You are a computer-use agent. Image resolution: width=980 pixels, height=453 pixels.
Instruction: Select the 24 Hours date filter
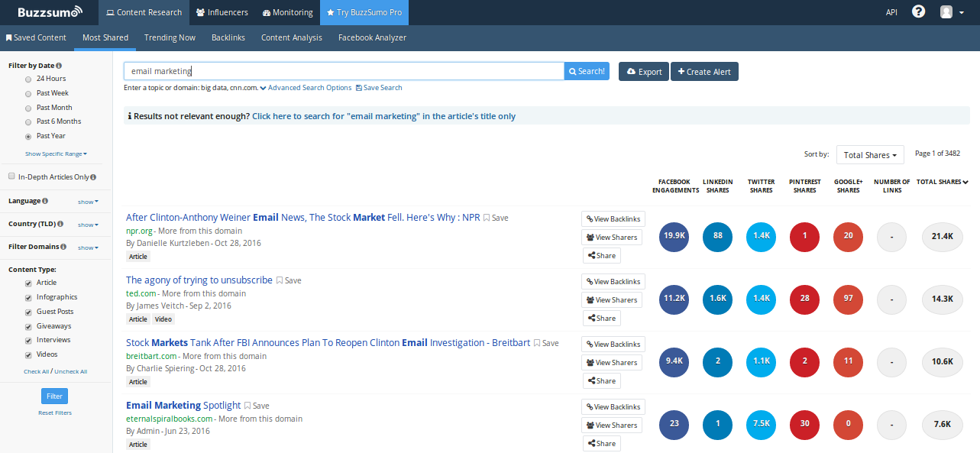(x=29, y=79)
